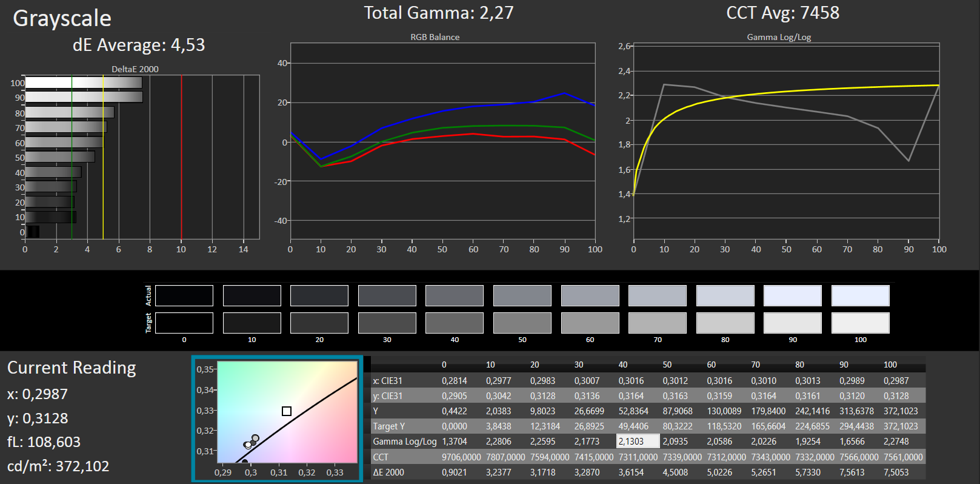Select the fL: 108,603 reading

point(44,442)
